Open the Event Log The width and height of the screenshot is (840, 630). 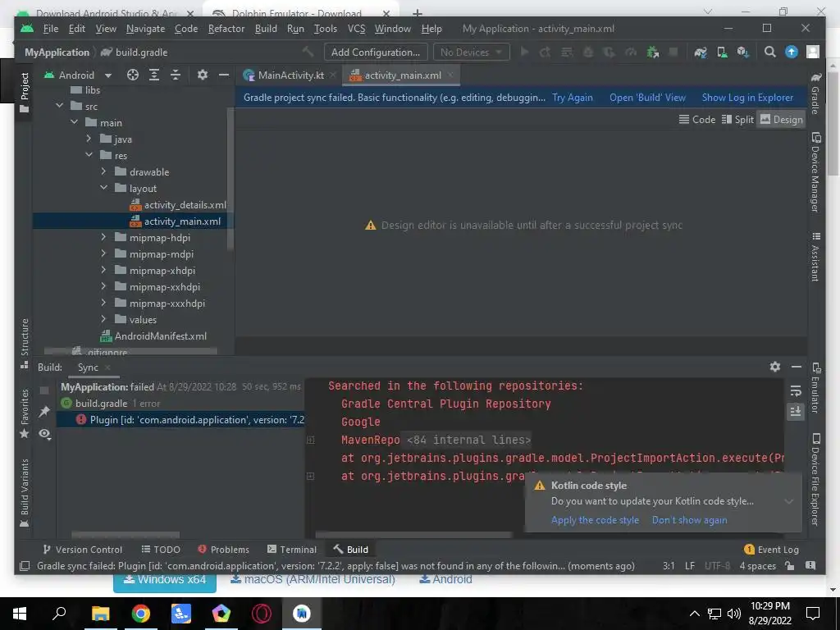tap(771, 549)
